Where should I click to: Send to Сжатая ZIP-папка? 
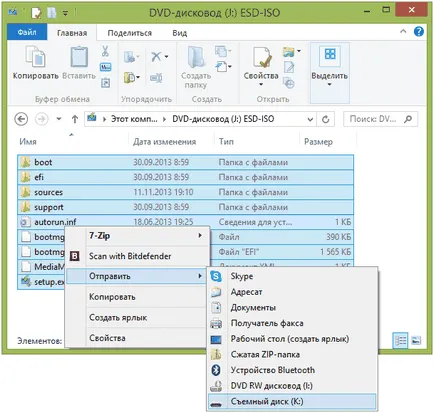[292, 355]
